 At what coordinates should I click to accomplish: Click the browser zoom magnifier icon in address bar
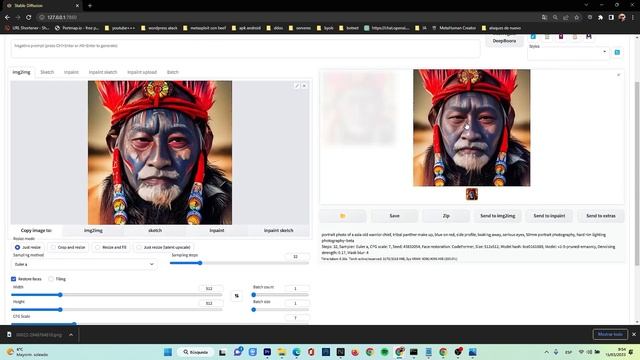[x=555, y=17]
